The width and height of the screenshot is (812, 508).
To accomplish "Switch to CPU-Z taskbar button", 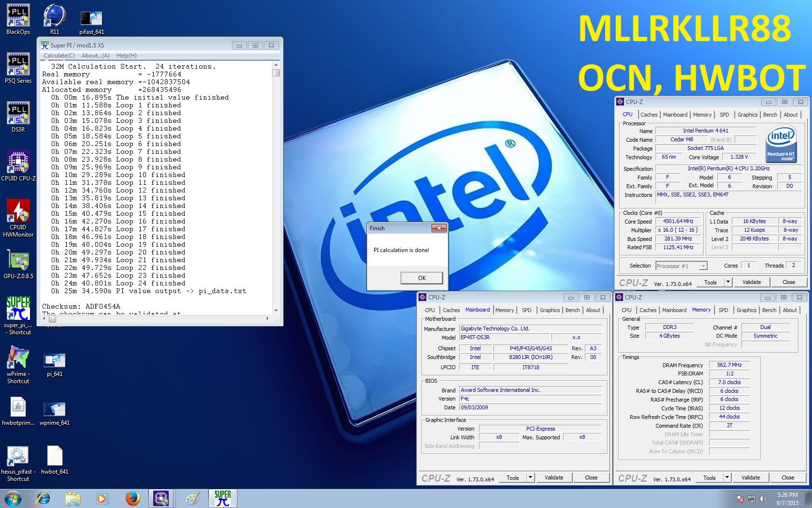I will coord(161,498).
